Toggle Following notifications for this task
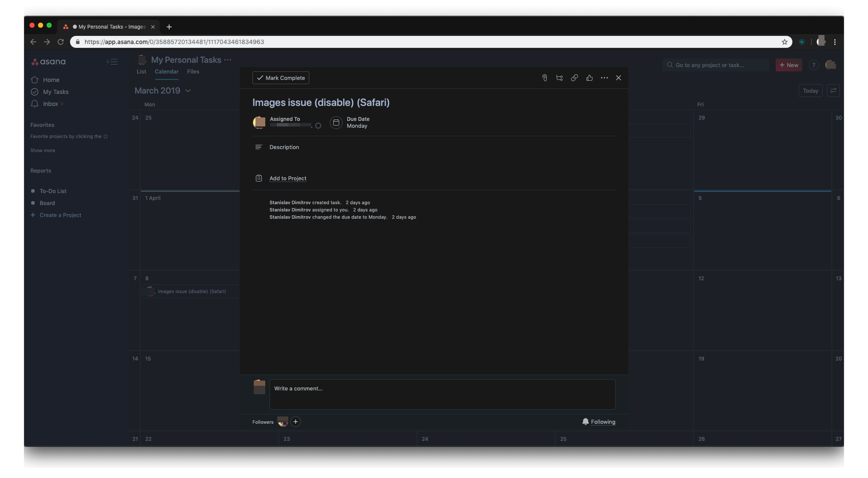868x478 pixels. coord(598,422)
